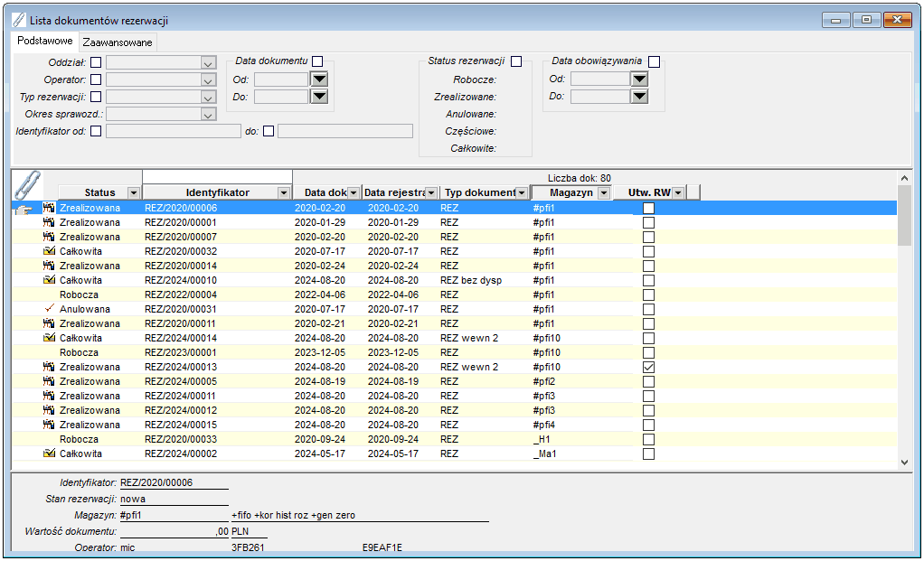Click the Całkowita icon of REZ/2024/00002
The width and height of the screenshot is (924, 561).
click(50, 453)
